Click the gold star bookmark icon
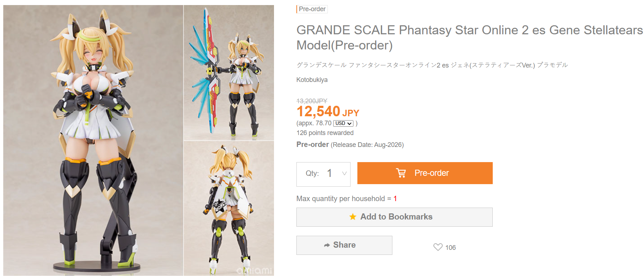The width and height of the screenshot is (644, 278). tap(353, 217)
